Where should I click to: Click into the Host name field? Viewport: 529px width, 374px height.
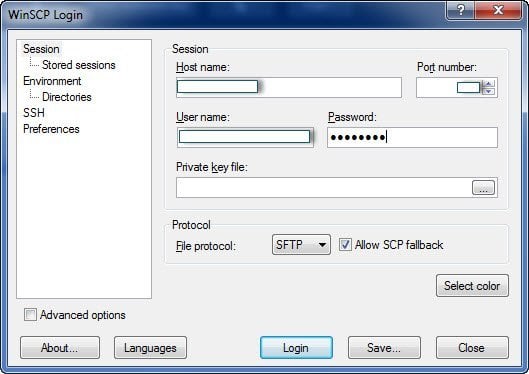(x=289, y=87)
